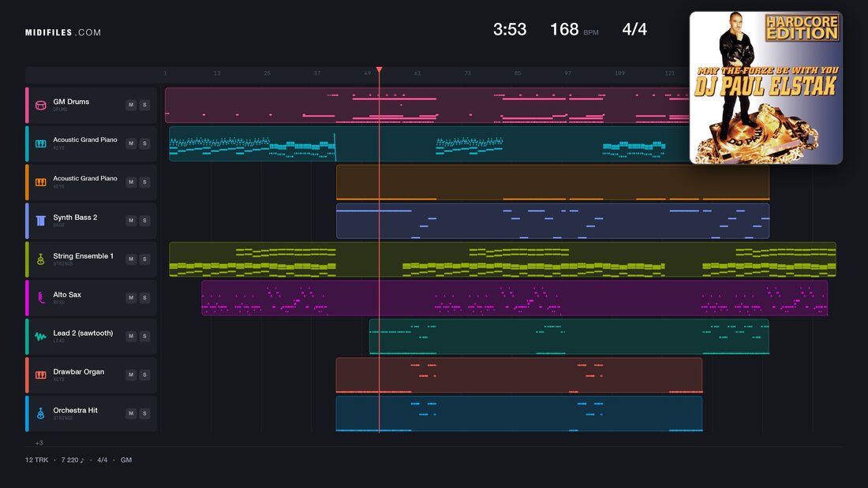
Task: Select the Alto Sax track name
Action: (x=67, y=295)
